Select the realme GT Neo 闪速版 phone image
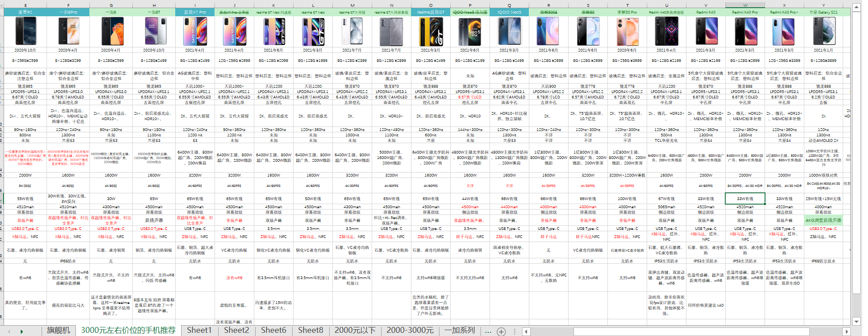This screenshot has width=868, height=336. coord(274,31)
